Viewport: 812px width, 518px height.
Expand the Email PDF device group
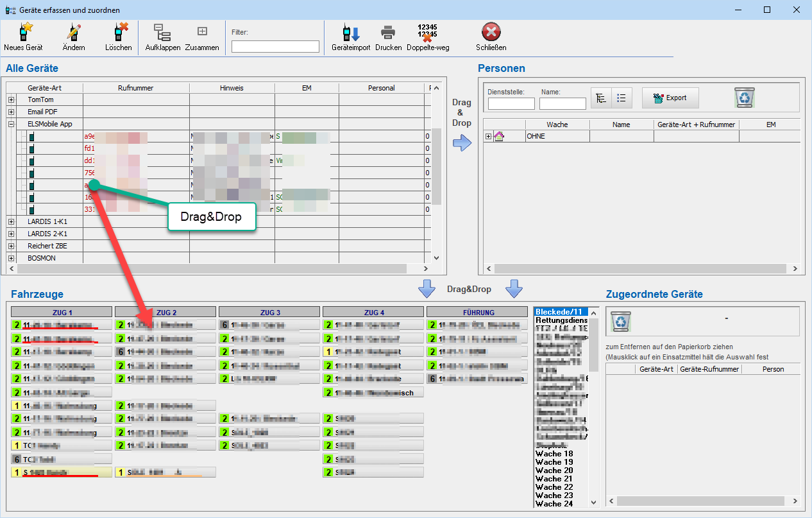tap(11, 112)
